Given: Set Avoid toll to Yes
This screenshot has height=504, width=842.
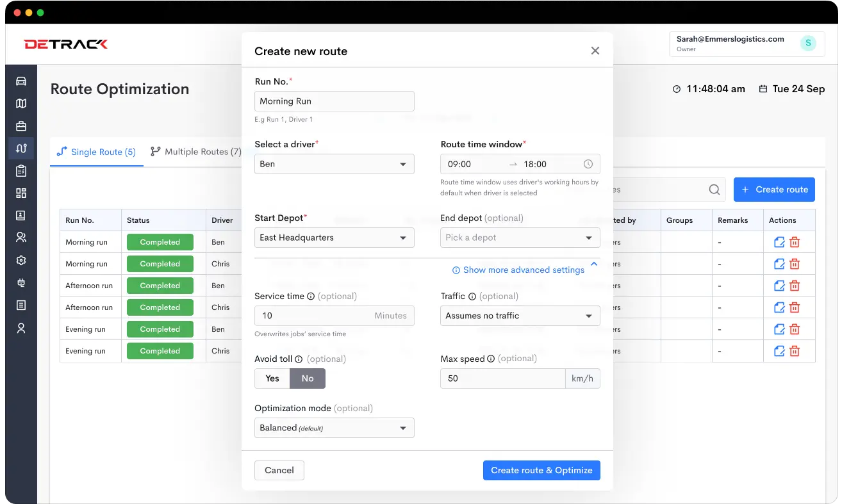Looking at the screenshot, I should point(272,378).
